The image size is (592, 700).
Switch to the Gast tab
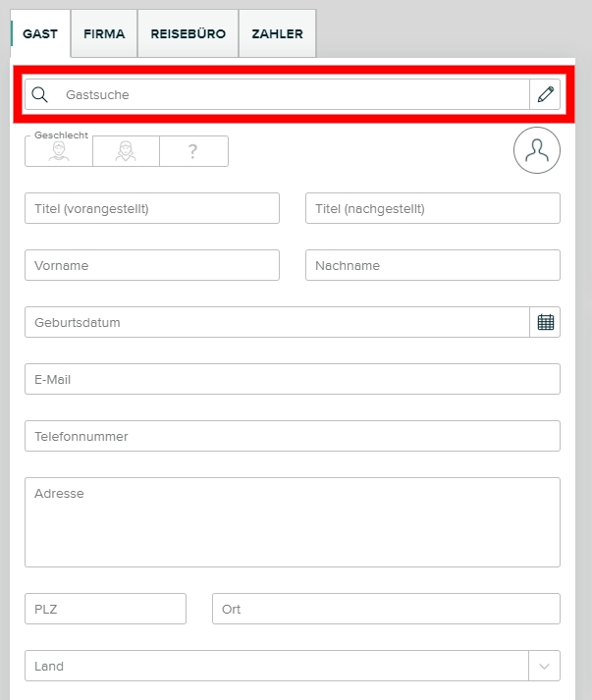point(40,34)
